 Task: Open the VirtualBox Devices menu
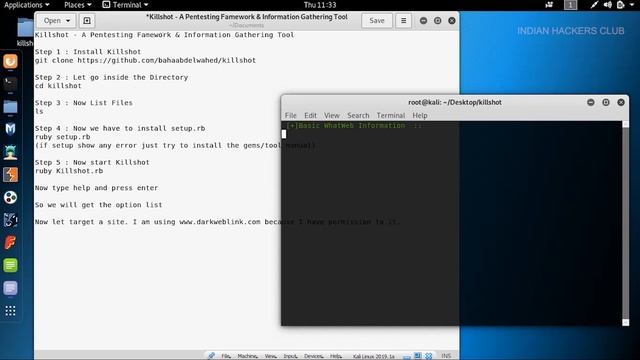tap(313, 356)
